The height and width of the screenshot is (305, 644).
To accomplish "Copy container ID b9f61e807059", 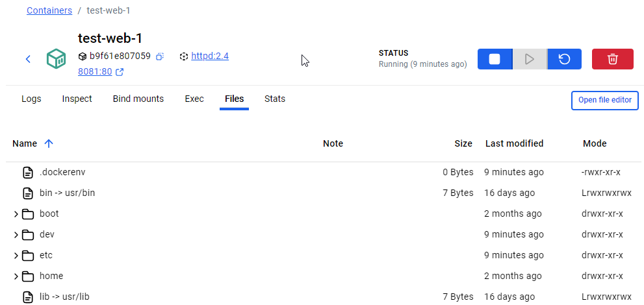I will point(160,56).
